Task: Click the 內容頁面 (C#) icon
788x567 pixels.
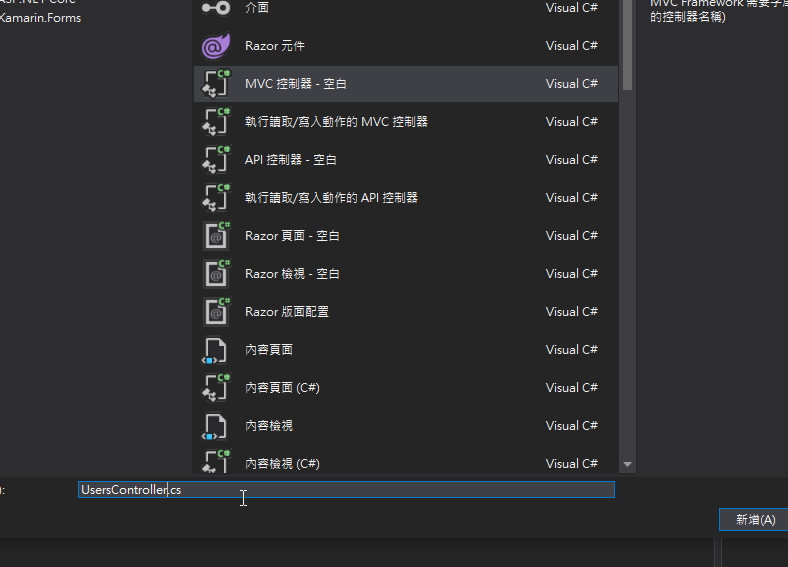Action: click(x=216, y=388)
